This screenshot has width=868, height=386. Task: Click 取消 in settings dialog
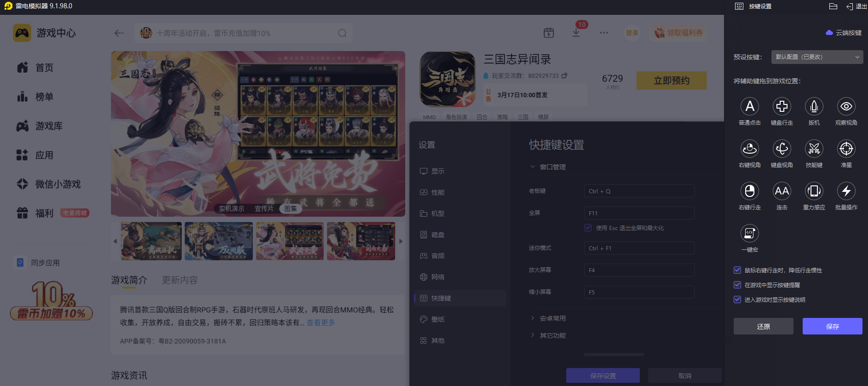click(x=685, y=375)
